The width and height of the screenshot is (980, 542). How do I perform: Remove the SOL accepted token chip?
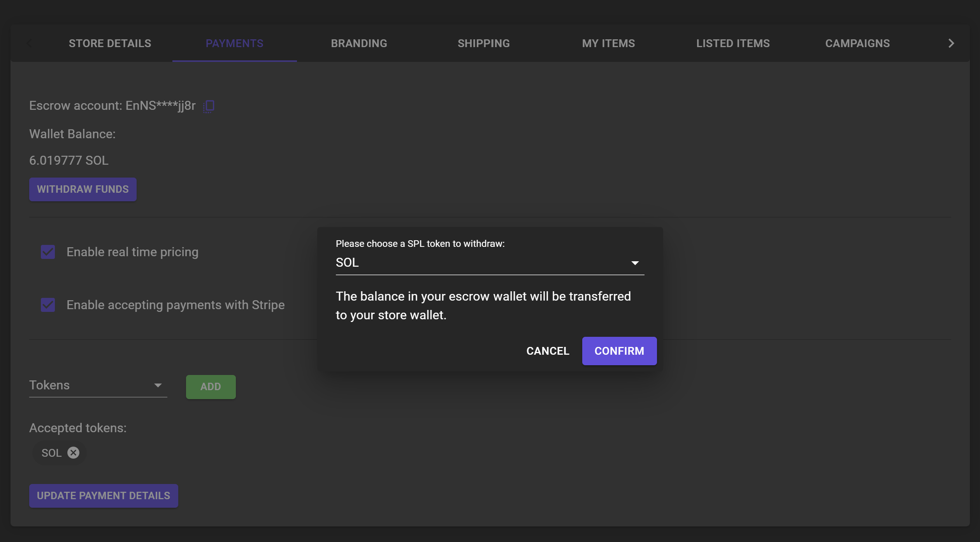point(73,452)
